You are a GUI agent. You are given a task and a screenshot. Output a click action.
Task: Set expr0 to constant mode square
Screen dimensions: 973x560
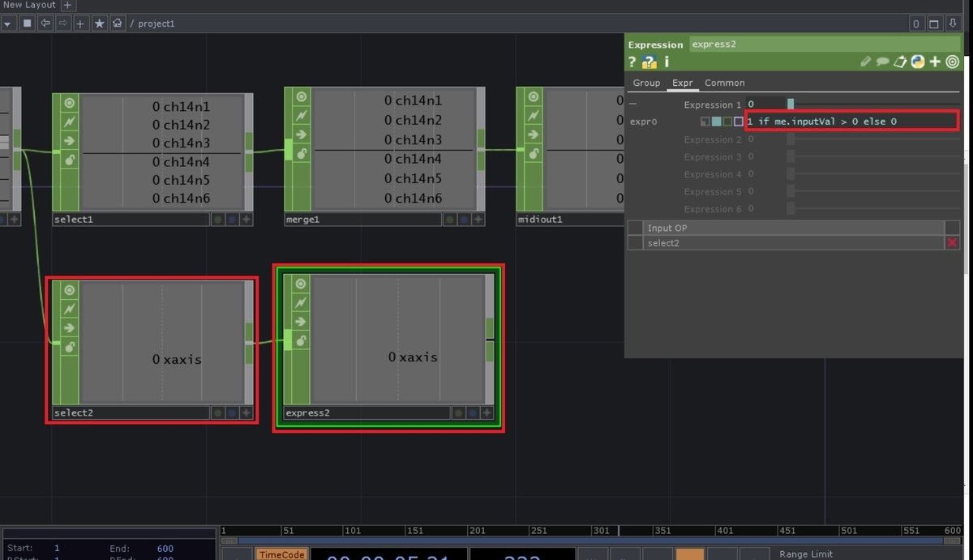point(705,122)
